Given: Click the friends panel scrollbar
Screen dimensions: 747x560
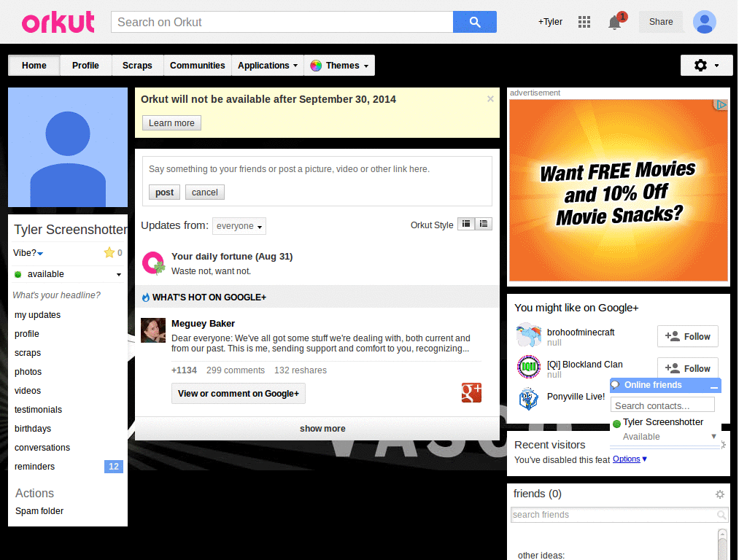Looking at the screenshot, I should 722,544.
